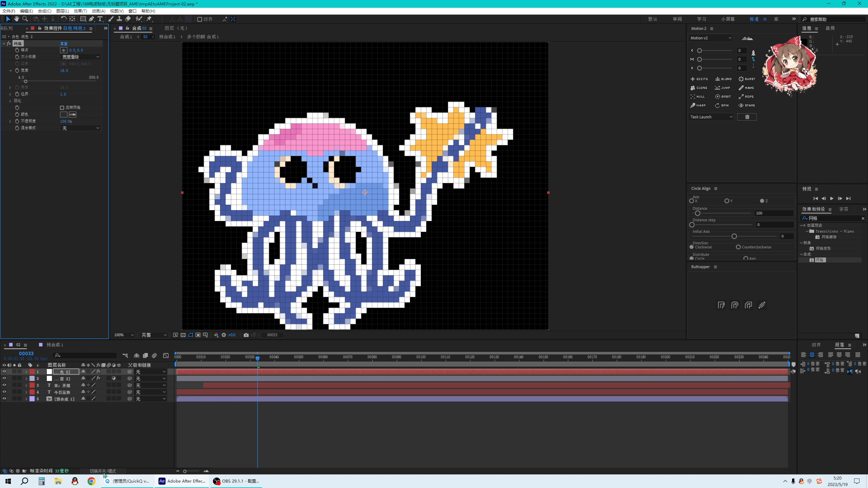868x488 pixels.
Task: Click the 预合成 1 breadcrumb in the viewer
Action: 167,37
